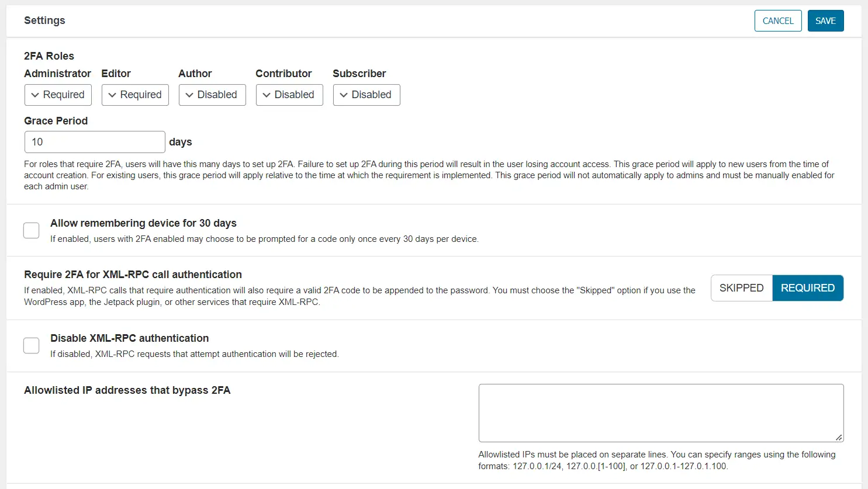This screenshot has height=489, width=868.
Task: Click 'Allowlisted IP addresses that bypass 2FA' label
Action: coord(127,390)
